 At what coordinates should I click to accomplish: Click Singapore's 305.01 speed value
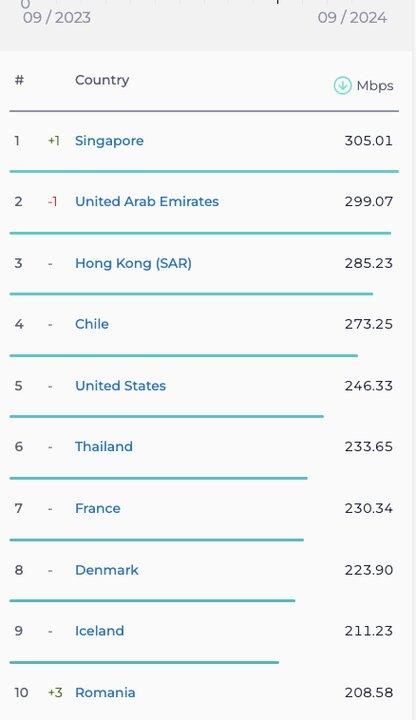(369, 141)
